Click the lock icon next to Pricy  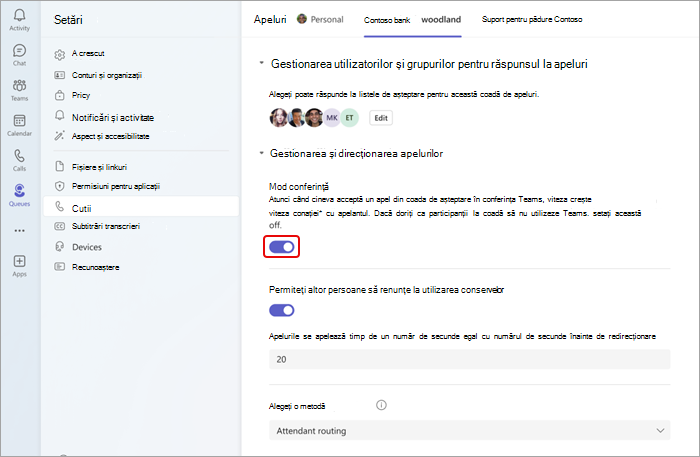[59, 95]
